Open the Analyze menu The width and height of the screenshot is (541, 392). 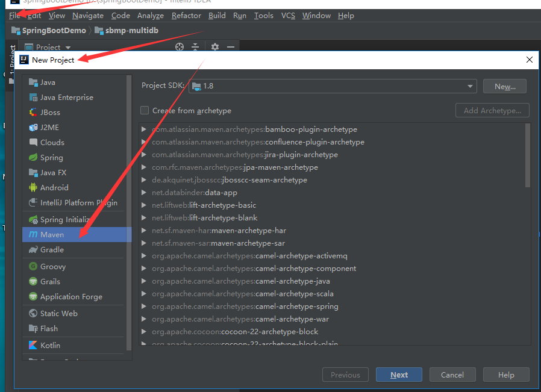coord(151,16)
